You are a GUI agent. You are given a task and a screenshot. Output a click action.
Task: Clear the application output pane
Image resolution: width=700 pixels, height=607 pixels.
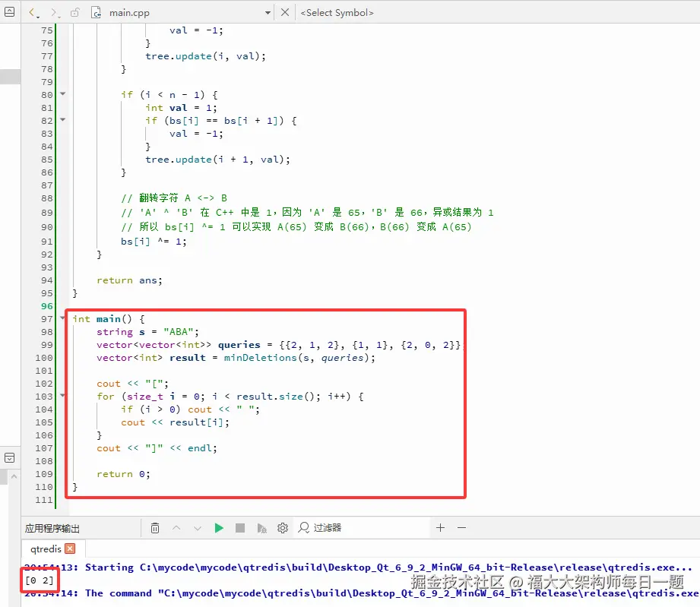click(x=155, y=528)
